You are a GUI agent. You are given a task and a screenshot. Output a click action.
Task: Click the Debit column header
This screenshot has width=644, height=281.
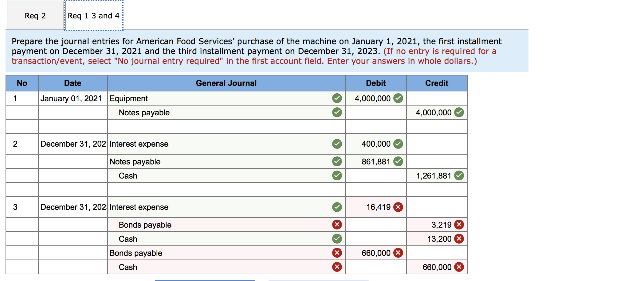pyautogui.click(x=376, y=83)
